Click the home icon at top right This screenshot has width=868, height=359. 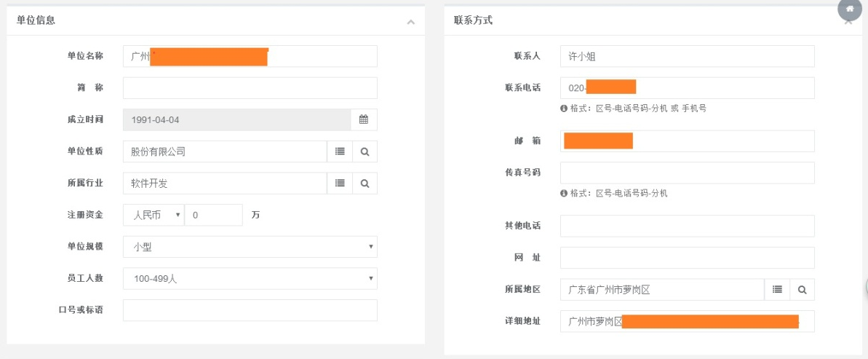849,9
